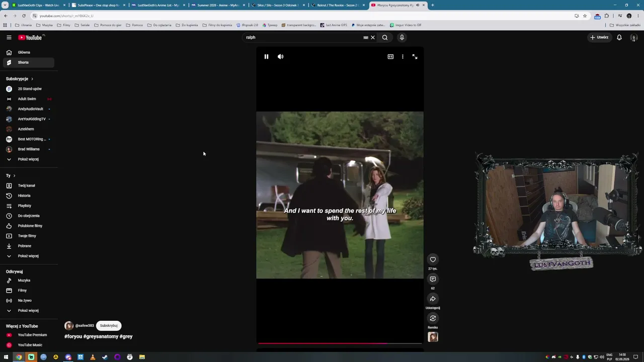Viewport: 644px width, 362px height.
Task: Open Twój kanał
Action: (29, 186)
